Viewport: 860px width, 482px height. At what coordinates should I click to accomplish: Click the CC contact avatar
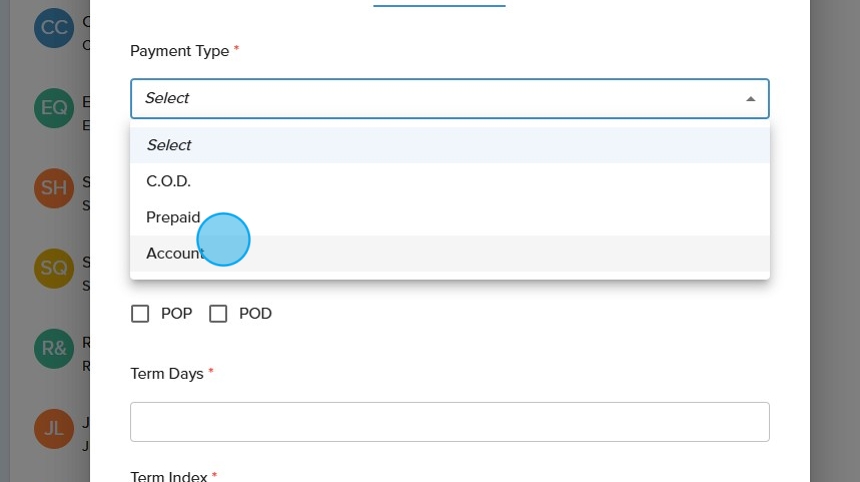[54, 28]
